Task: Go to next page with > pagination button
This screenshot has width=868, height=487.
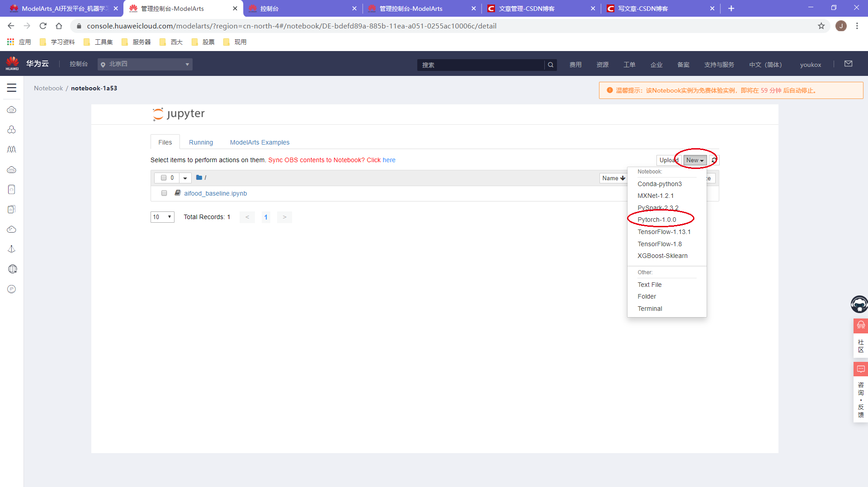Action: (284, 217)
